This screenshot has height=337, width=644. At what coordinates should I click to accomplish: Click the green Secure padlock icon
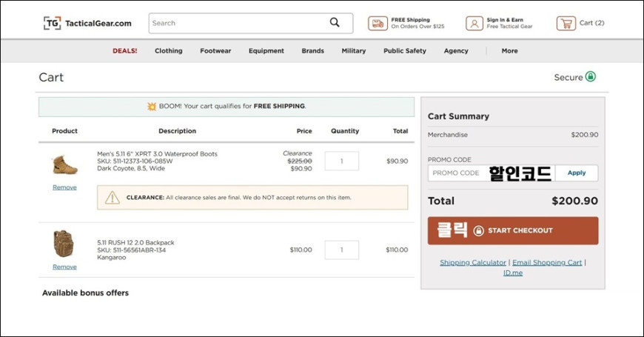[x=590, y=76]
